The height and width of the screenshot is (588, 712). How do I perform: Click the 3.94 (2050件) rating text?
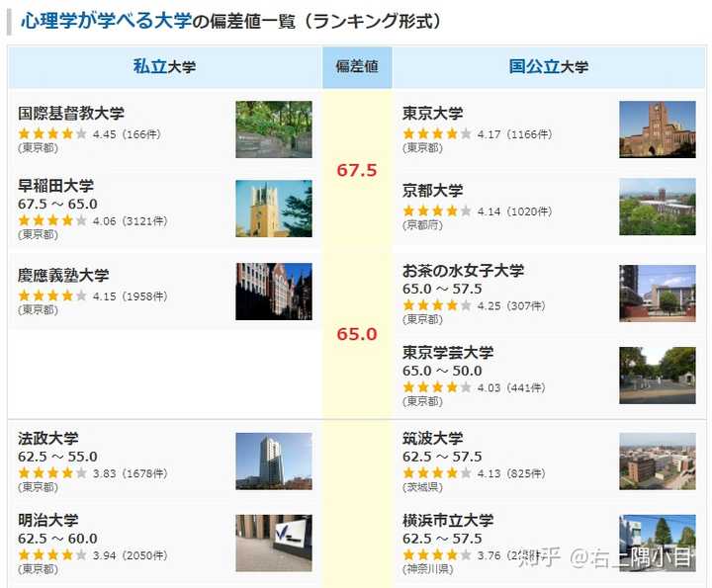pyautogui.click(x=131, y=555)
